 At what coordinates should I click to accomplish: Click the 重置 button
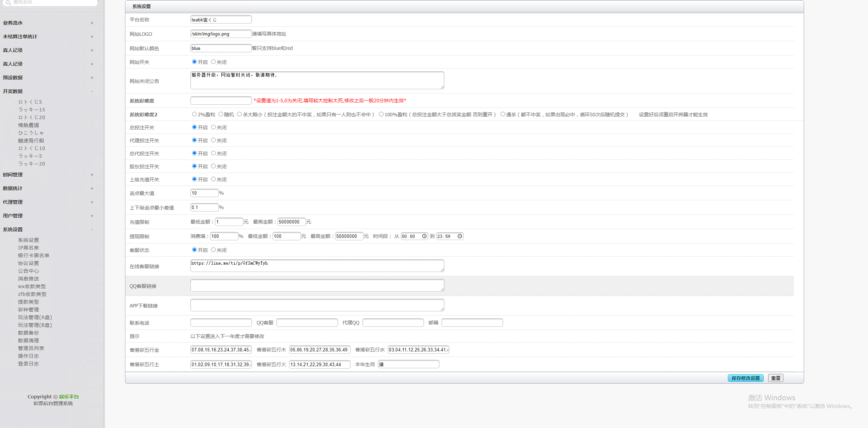click(x=776, y=378)
